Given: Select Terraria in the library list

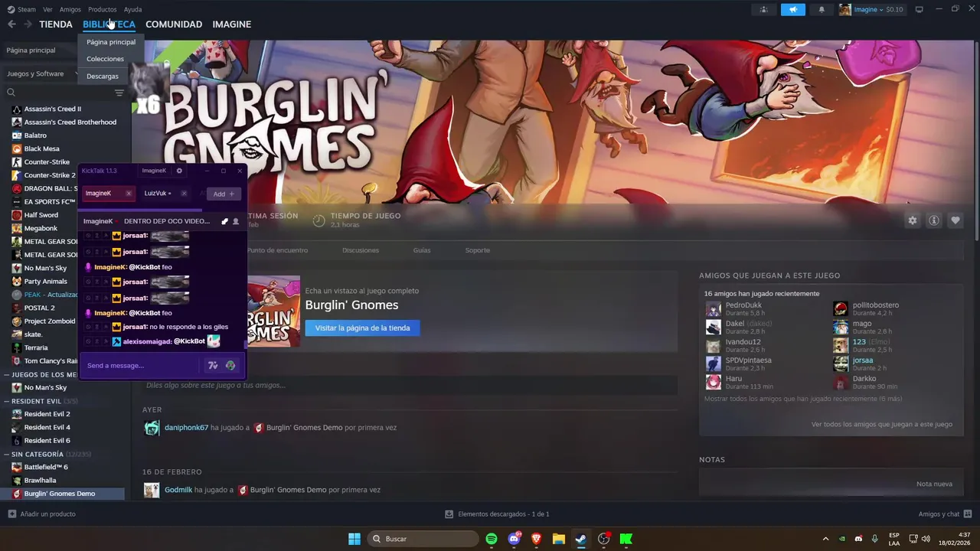Looking at the screenshot, I should pos(36,347).
